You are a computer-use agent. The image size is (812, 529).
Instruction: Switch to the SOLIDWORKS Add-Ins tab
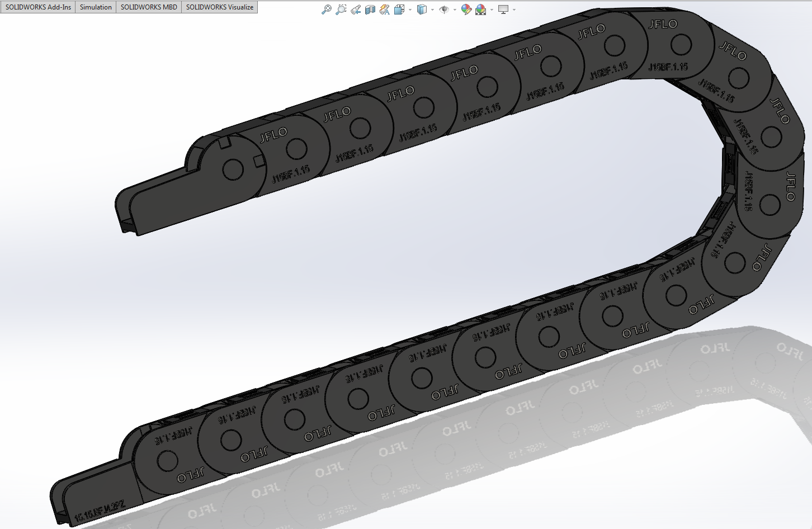pos(38,7)
